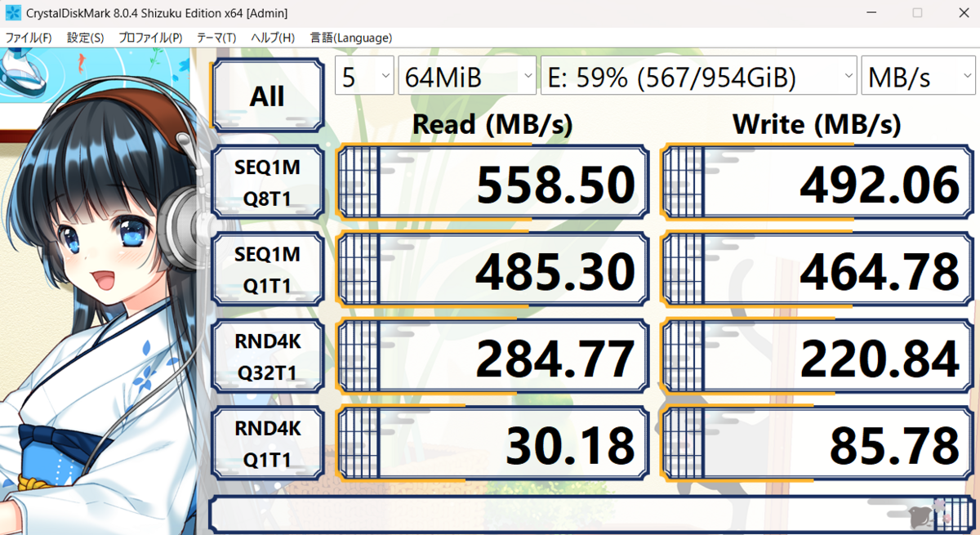The height and width of the screenshot is (535, 980).
Task: Select the 492.06 sequential write result
Action: click(x=818, y=181)
